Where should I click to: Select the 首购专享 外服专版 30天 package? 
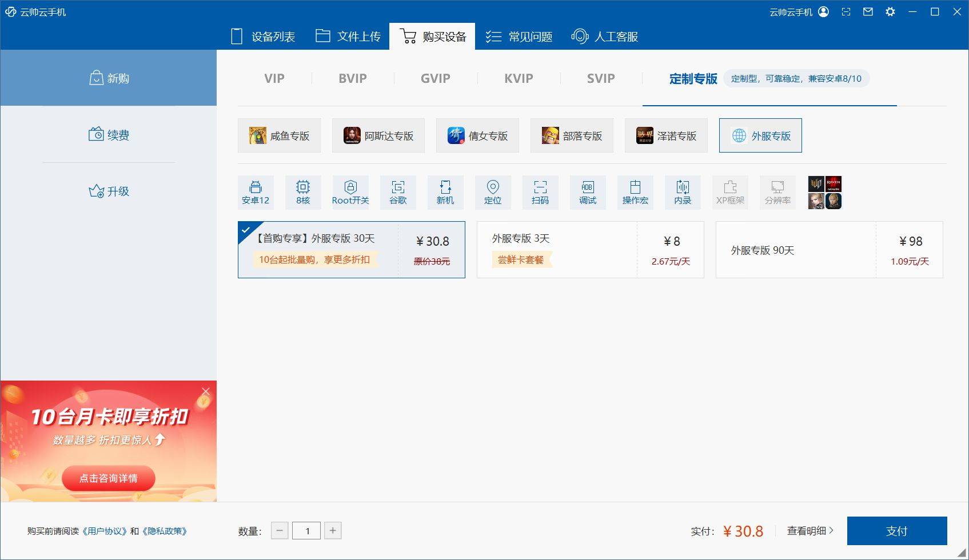[x=351, y=250]
